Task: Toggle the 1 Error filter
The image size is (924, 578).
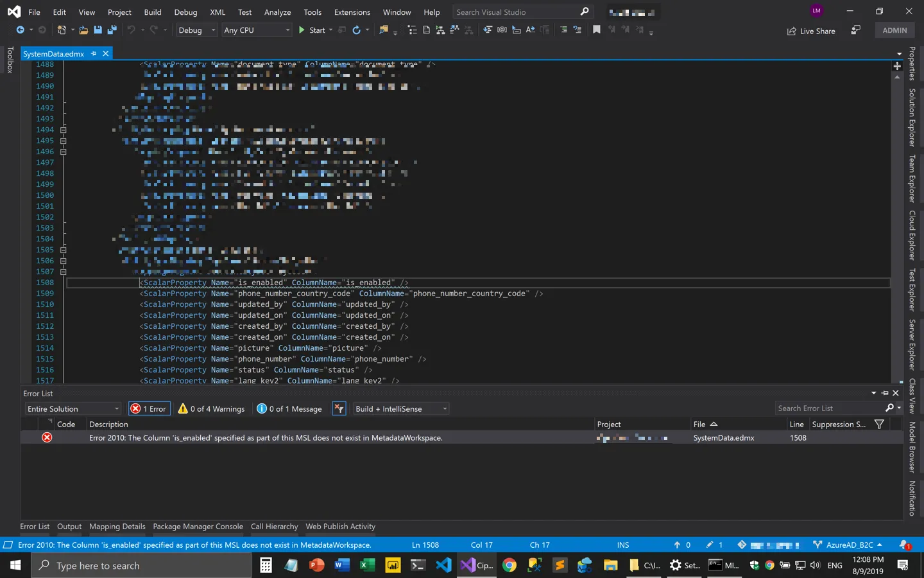Action: click(150, 409)
